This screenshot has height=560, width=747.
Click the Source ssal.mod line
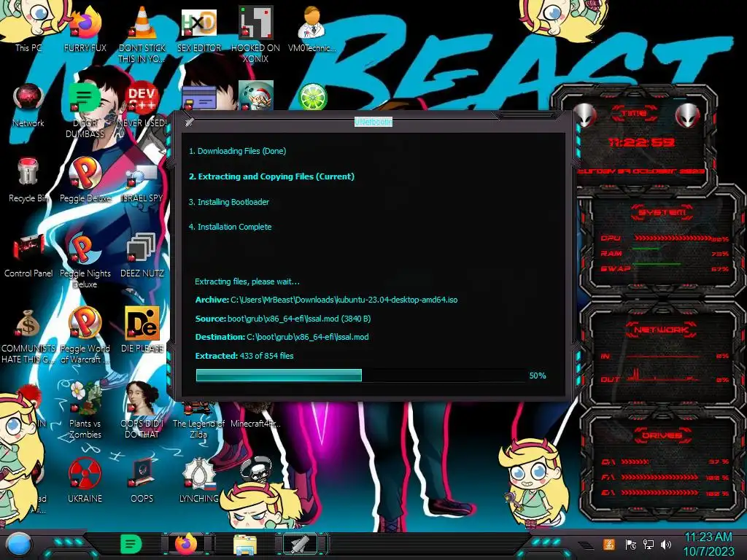(x=283, y=318)
